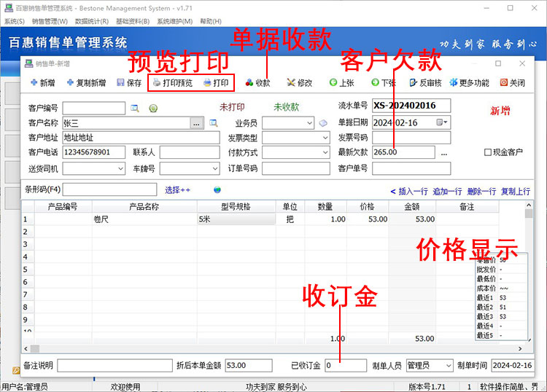Click the horizontal scrollbar right arrow
Viewport: 547px width, 392px height.
(x=520, y=348)
